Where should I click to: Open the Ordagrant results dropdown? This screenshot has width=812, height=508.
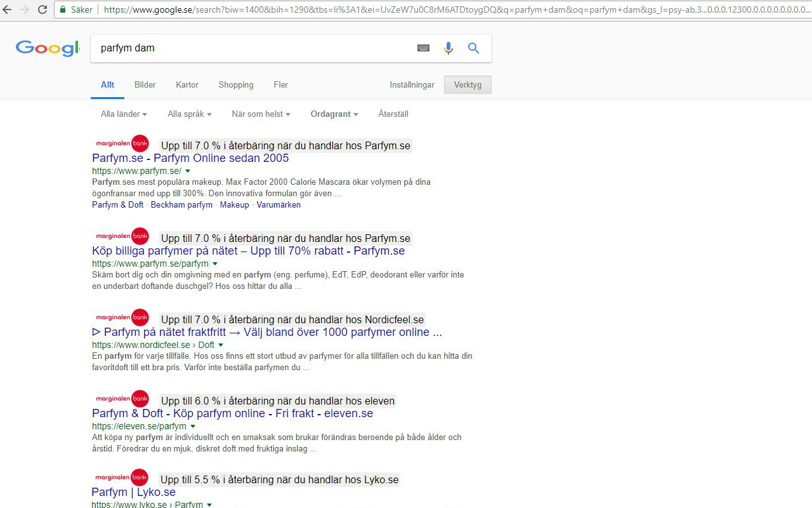point(334,114)
